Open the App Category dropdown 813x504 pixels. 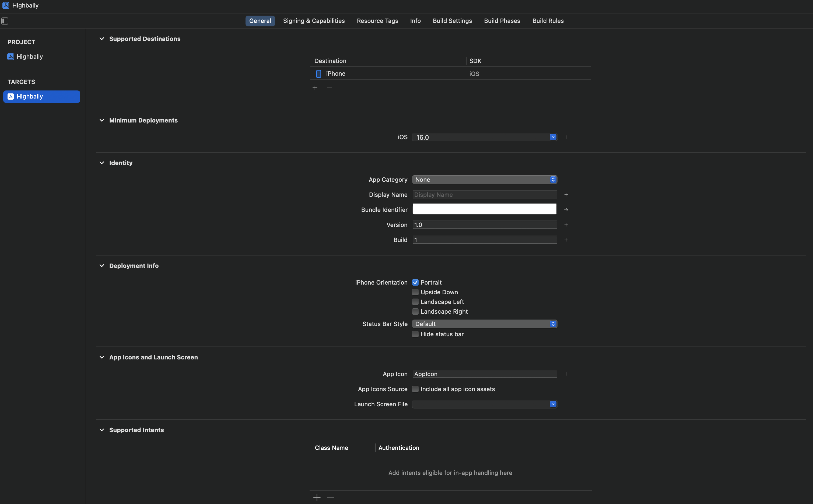tap(485, 180)
